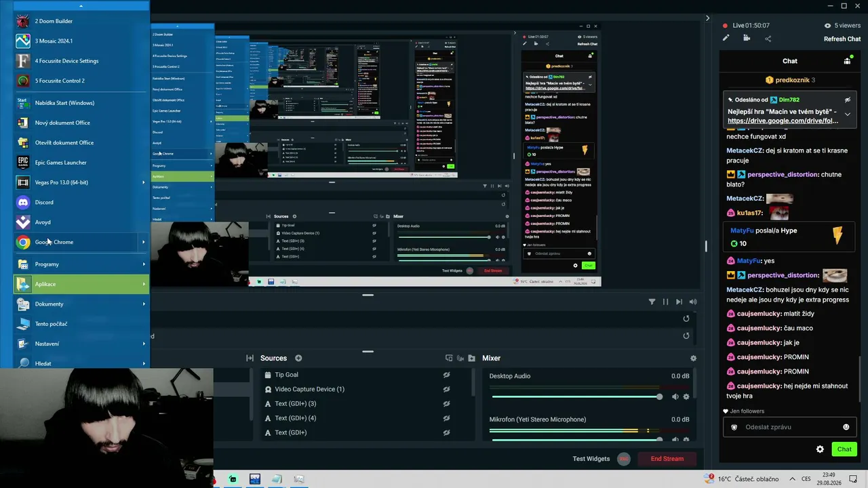This screenshot has height=488, width=868.
Task: Click the Start menu scroll-up arrow at top
Action: tap(81, 6)
